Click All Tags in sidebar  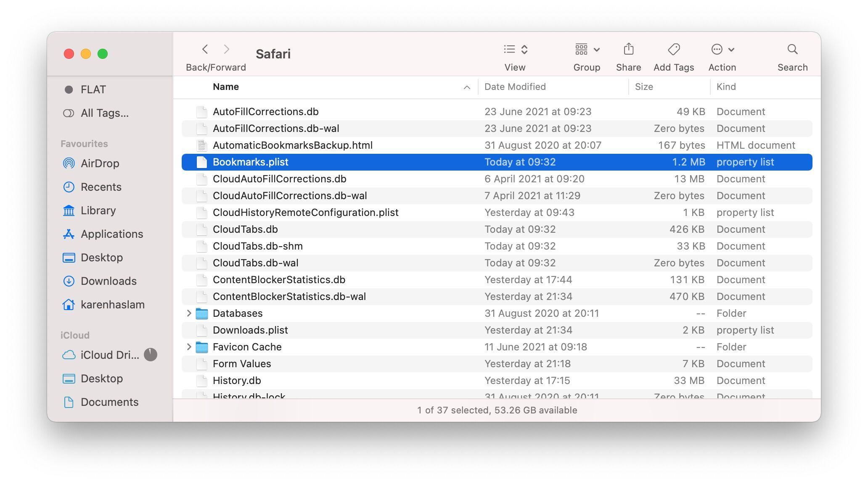click(104, 113)
